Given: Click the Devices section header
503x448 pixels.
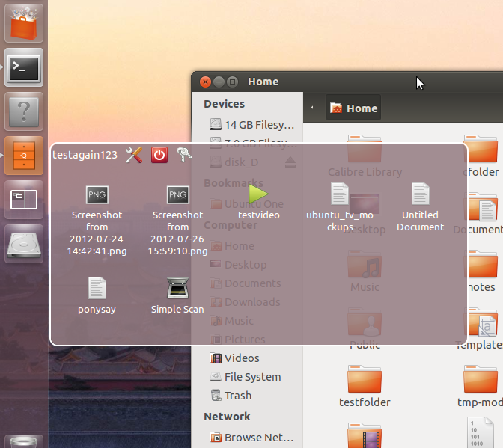Looking at the screenshot, I should [x=225, y=104].
